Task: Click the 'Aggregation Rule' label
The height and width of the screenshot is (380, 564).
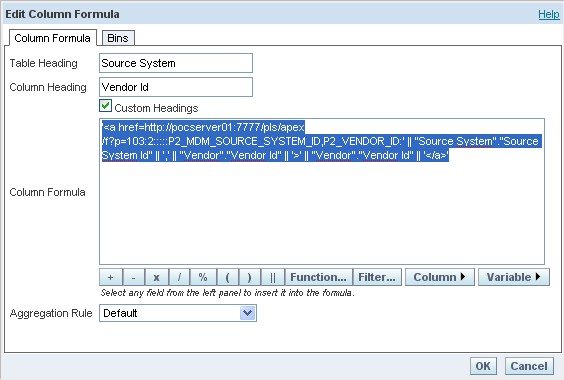Action: click(x=51, y=313)
